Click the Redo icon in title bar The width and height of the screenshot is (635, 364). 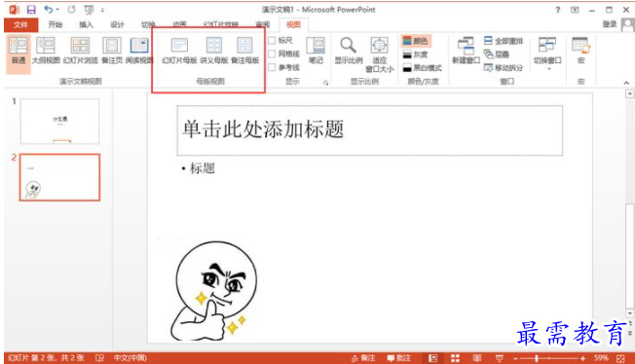click(x=72, y=10)
